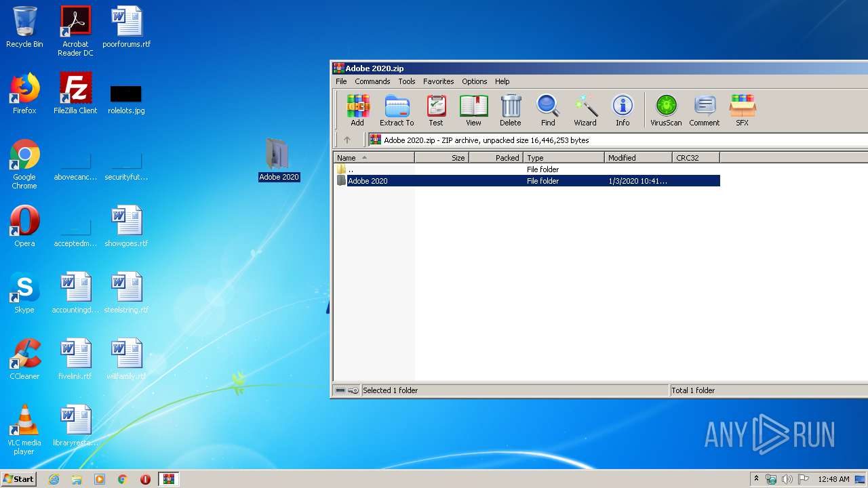Click WinRAR taskbar button
Image resolution: width=868 pixels, height=488 pixels.
click(x=168, y=479)
